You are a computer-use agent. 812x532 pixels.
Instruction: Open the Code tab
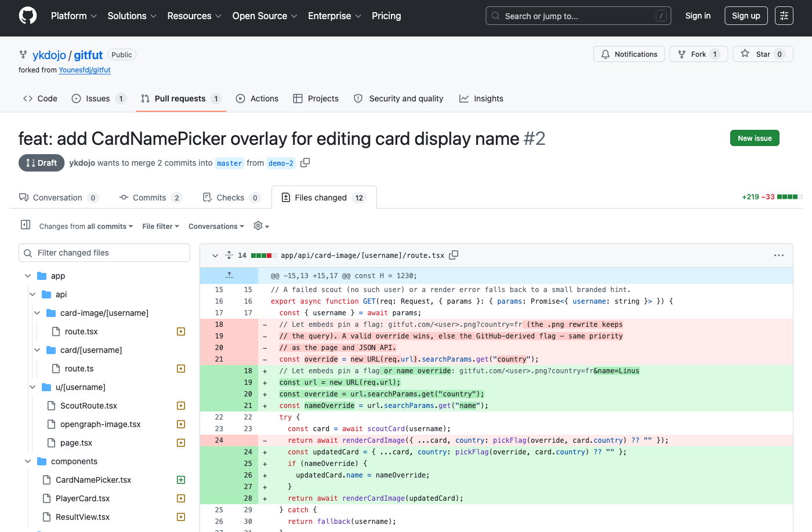coord(40,99)
